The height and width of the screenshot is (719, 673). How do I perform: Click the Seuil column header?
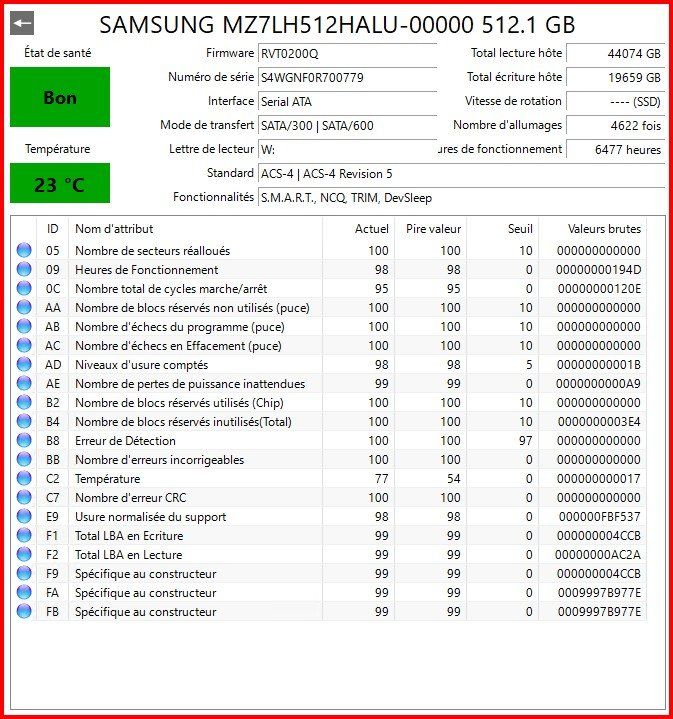point(502,228)
